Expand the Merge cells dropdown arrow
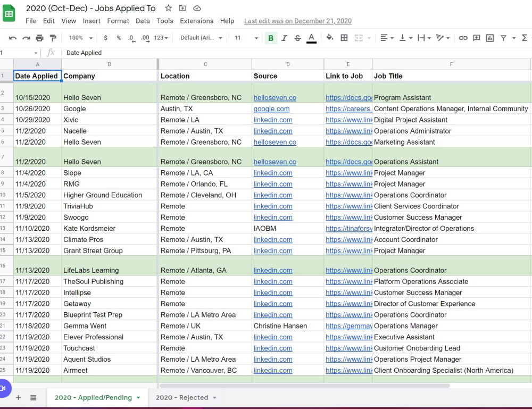This screenshot has width=532, height=409. pyautogui.click(x=369, y=38)
